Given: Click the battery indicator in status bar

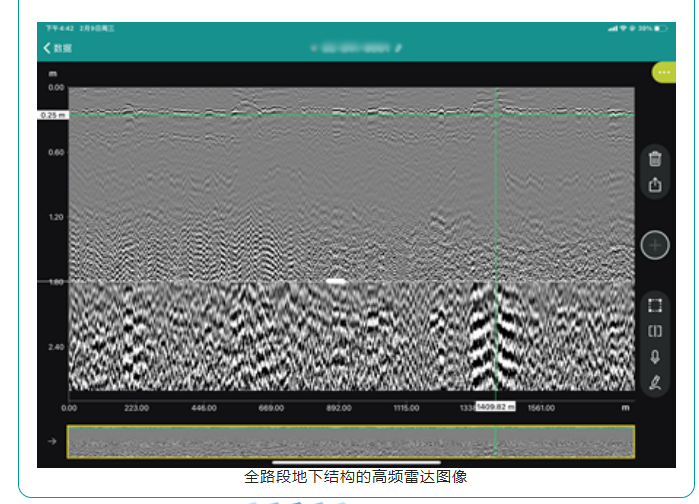Looking at the screenshot, I should point(654,28).
